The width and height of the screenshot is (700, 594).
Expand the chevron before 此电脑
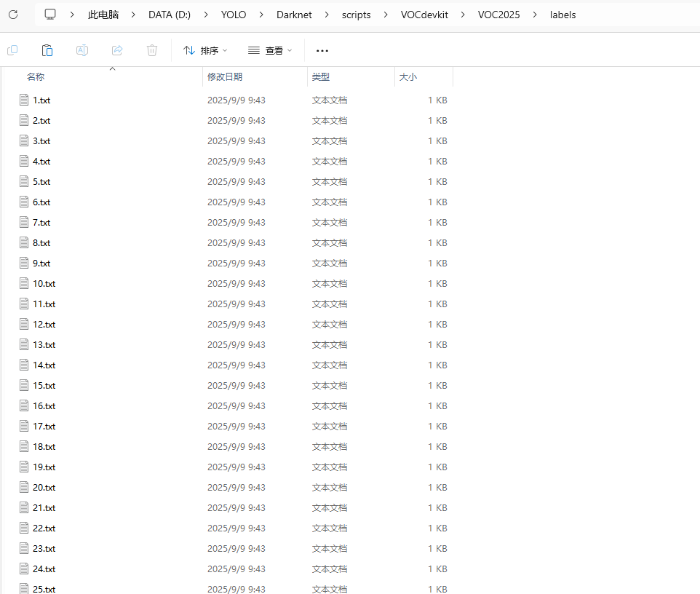[x=72, y=15]
